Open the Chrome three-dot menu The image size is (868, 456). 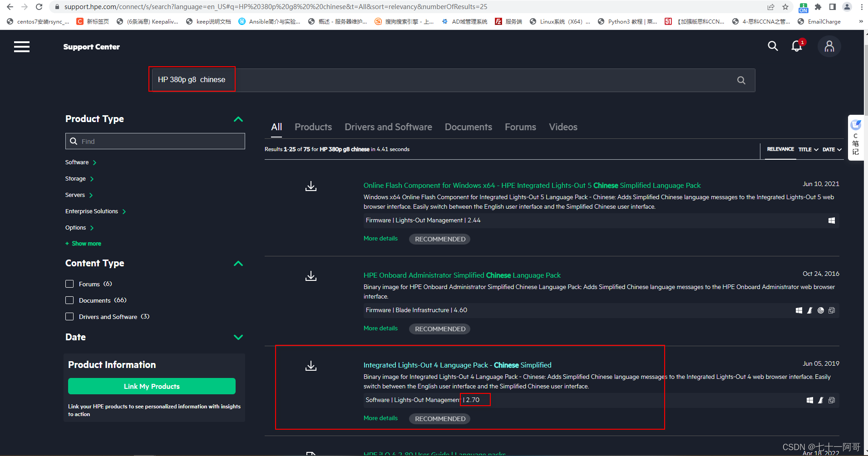(x=862, y=7)
